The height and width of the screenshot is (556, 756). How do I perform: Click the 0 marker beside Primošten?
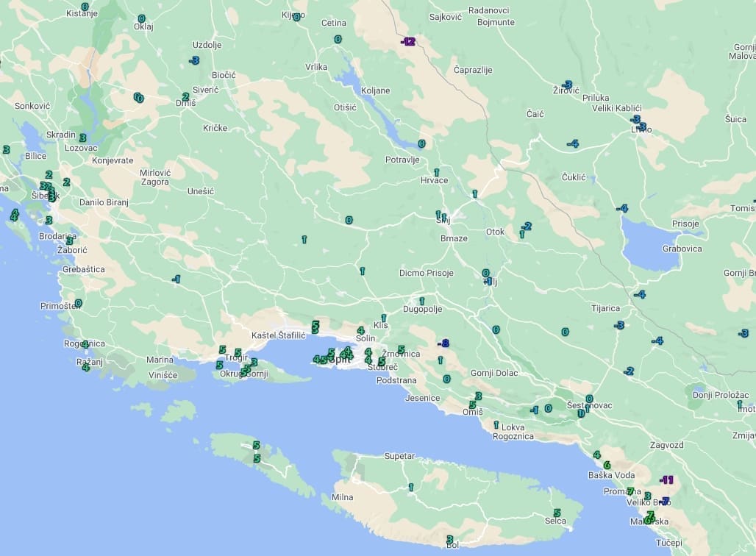click(x=78, y=303)
